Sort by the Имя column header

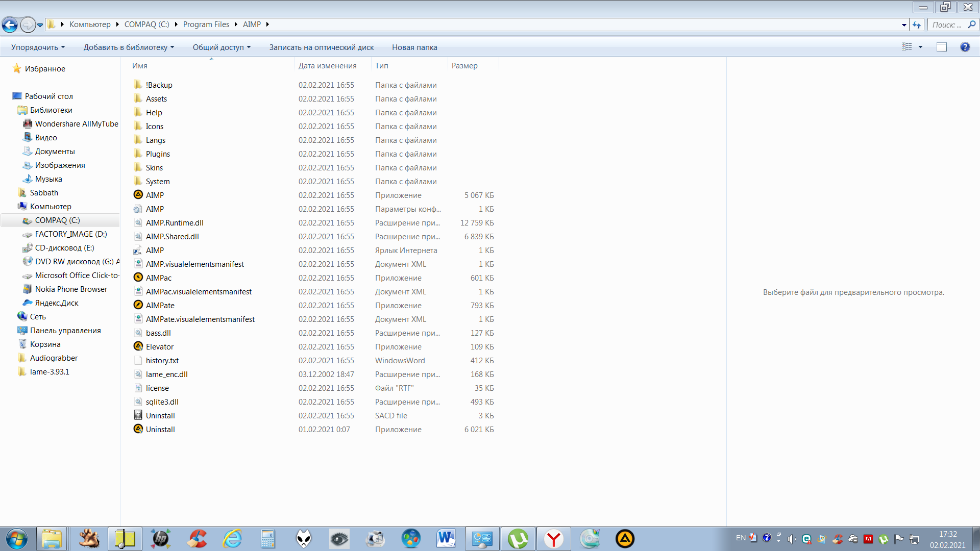[140, 65]
